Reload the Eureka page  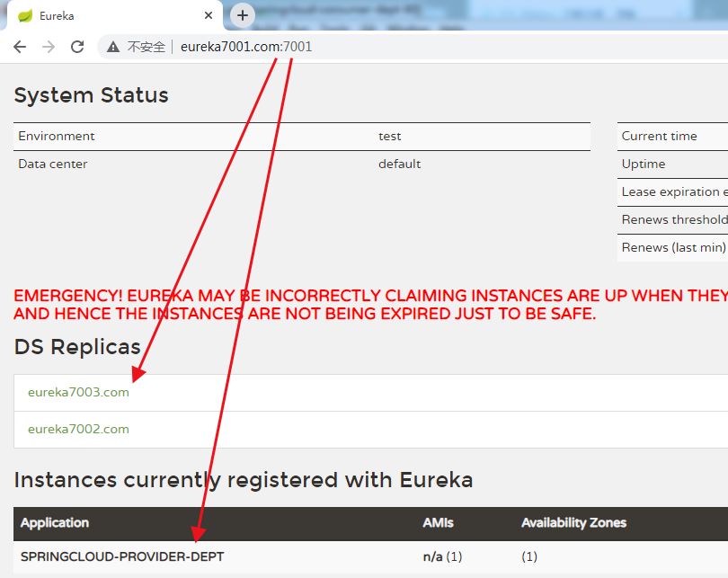coord(77,47)
